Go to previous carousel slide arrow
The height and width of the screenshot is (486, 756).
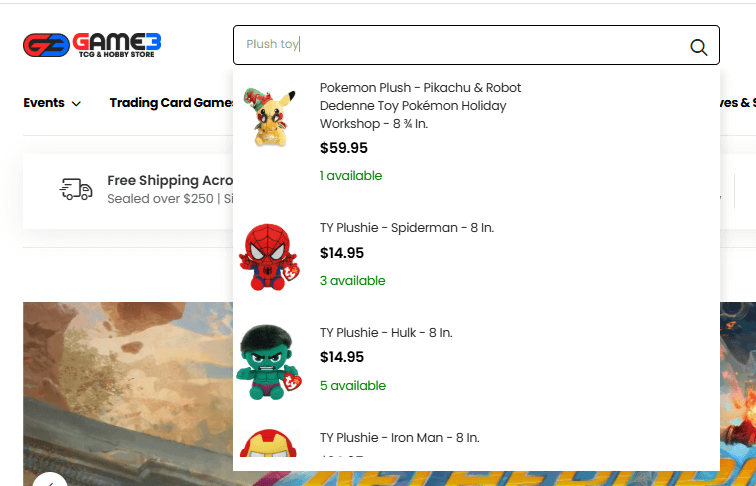49,480
